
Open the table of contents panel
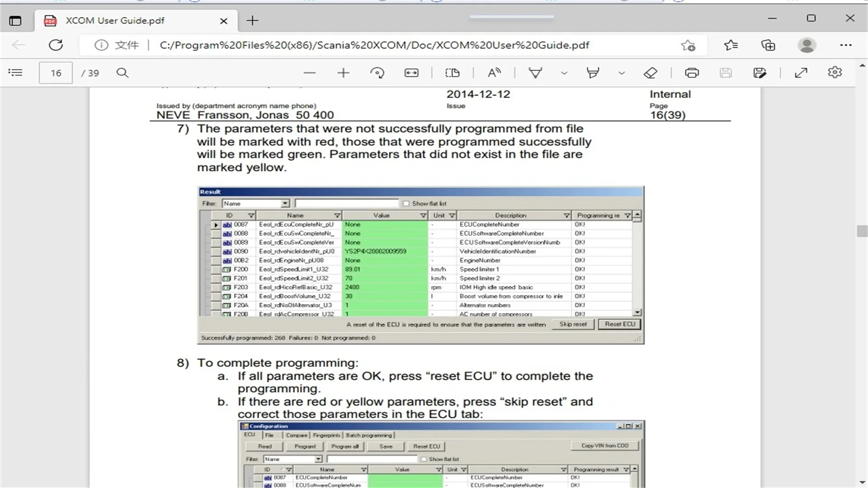coord(15,73)
